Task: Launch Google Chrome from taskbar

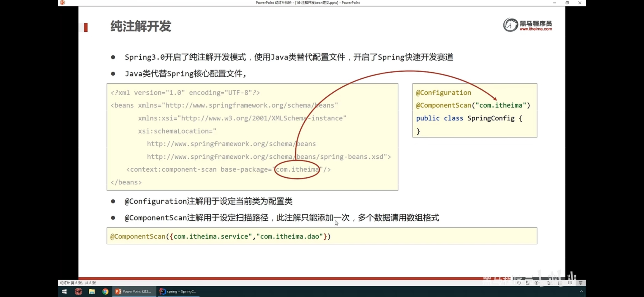Action: point(105,291)
